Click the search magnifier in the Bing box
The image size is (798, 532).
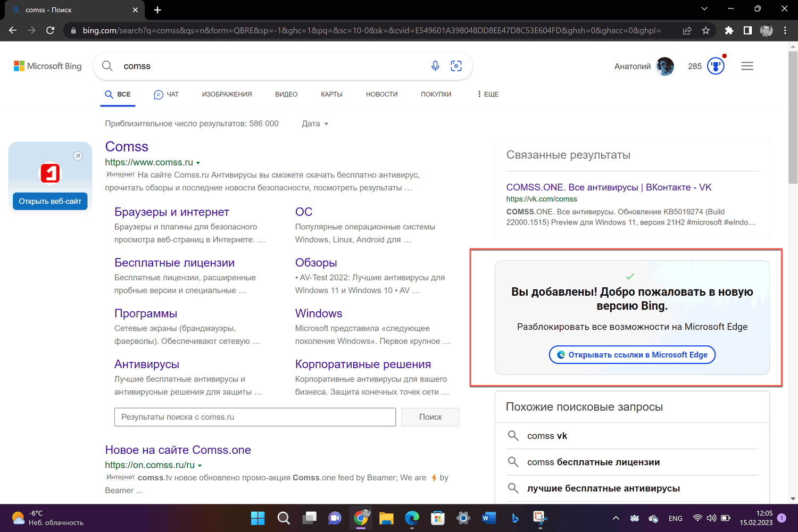[x=107, y=66]
